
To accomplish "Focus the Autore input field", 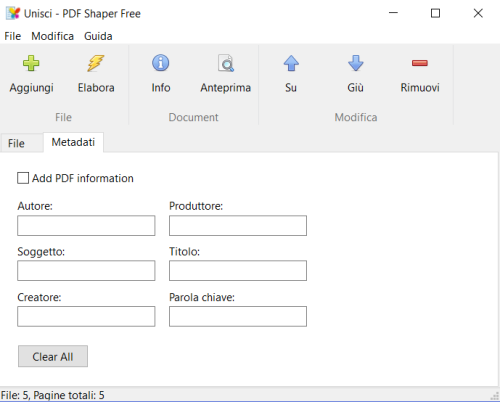I will tap(86, 226).
